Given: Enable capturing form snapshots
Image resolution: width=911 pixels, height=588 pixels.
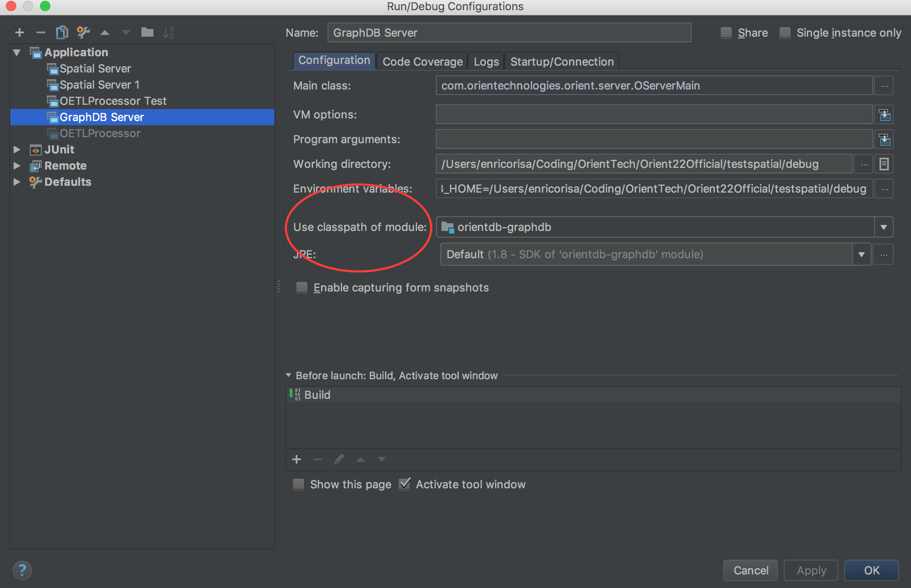Looking at the screenshot, I should click(x=302, y=287).
